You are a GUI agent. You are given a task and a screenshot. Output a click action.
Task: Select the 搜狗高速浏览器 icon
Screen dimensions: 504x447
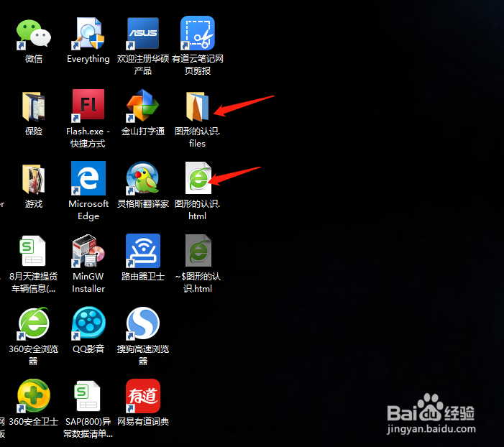[142, 323]
